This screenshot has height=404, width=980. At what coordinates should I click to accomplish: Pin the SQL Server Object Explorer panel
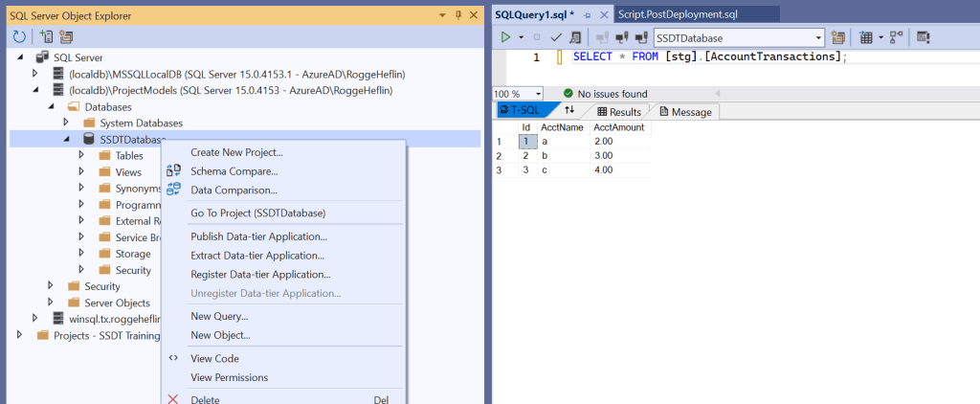coord(458,16)
